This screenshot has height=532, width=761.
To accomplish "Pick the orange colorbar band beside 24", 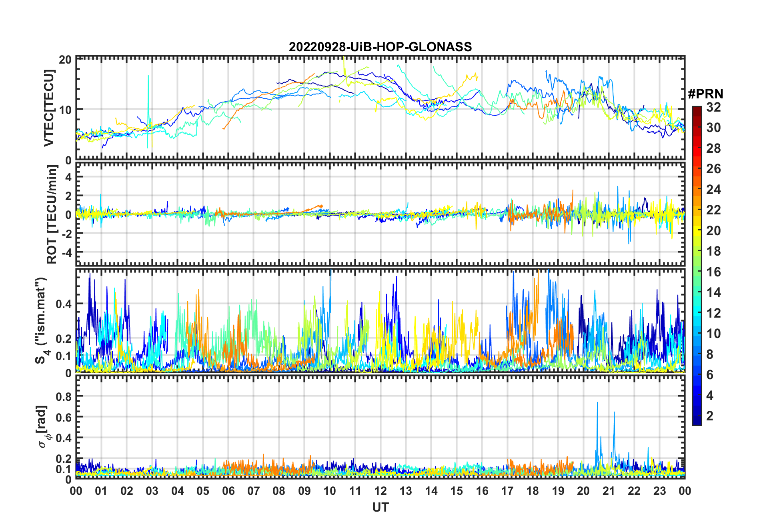I will coord(697,189).
